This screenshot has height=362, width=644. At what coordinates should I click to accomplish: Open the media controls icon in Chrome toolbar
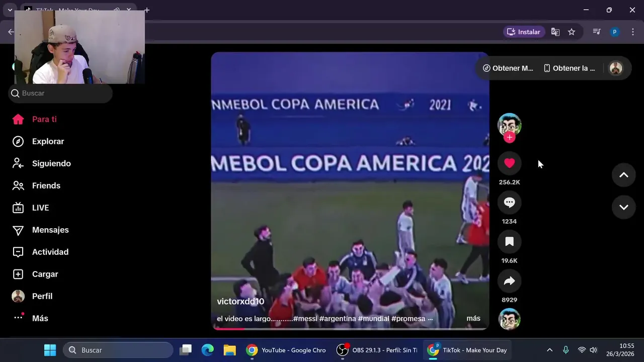[597, 32]
